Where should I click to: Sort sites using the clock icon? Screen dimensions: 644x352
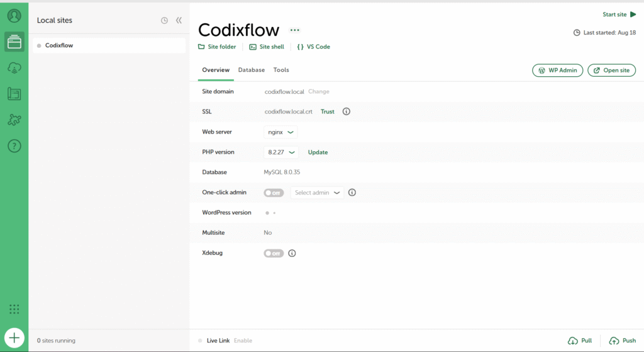(x=164, y=21)
